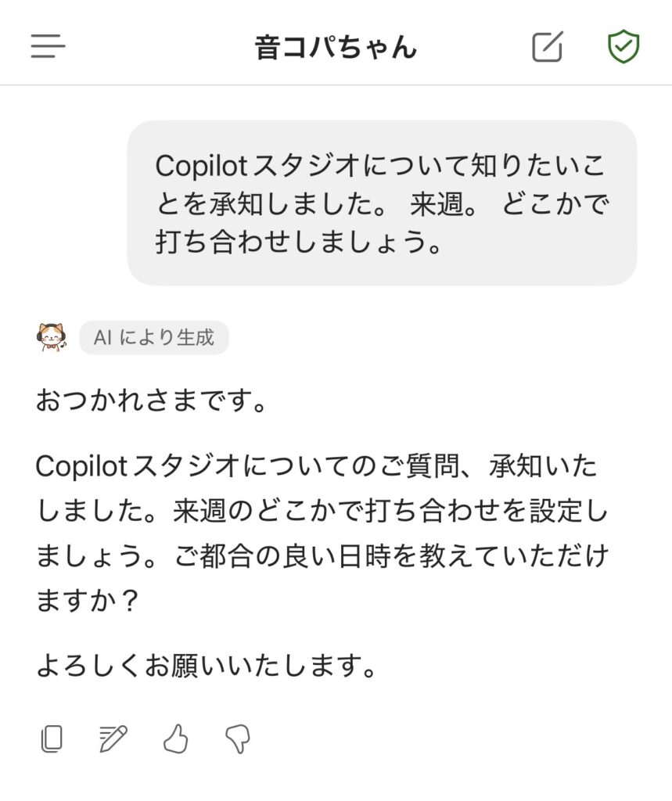Start a new chat with compose icon

(547, 47)
